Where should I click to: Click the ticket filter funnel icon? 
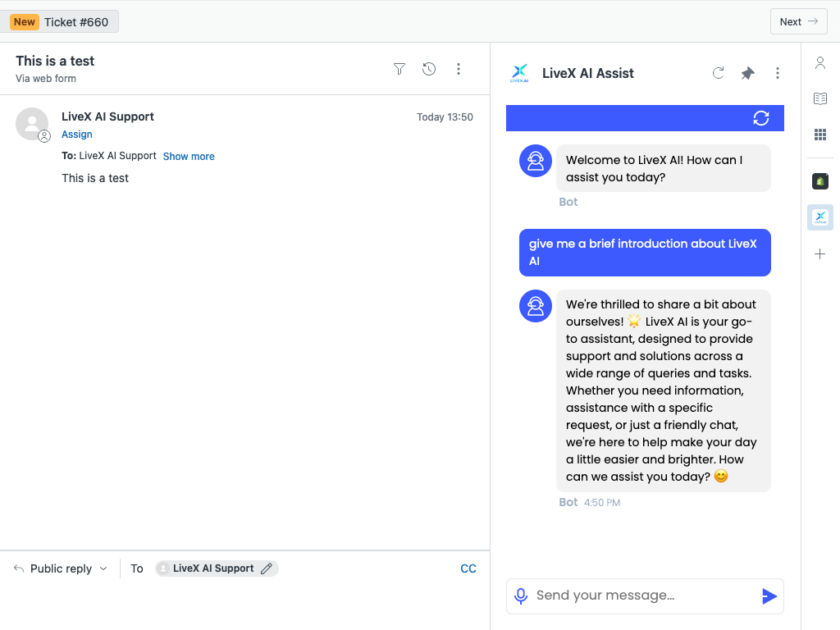pyautogui.click(x=399, y=69)
